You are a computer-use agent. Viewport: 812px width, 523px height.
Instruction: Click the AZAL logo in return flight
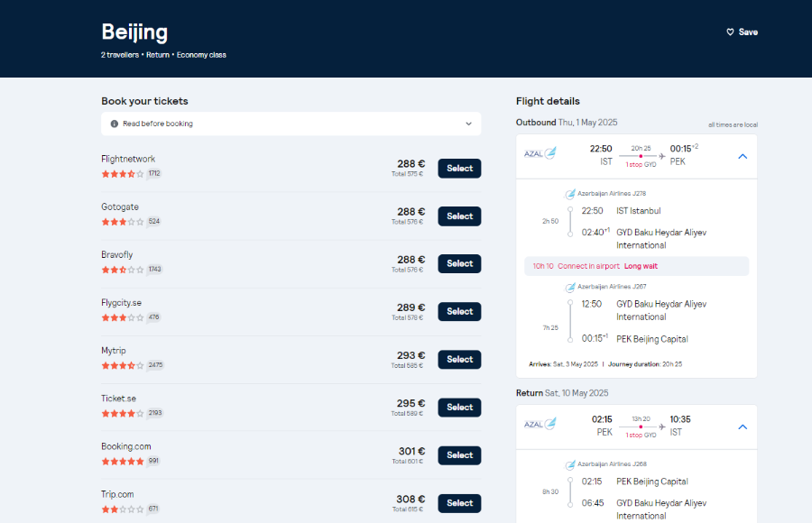pyautogui.click(x=540, y=424)
